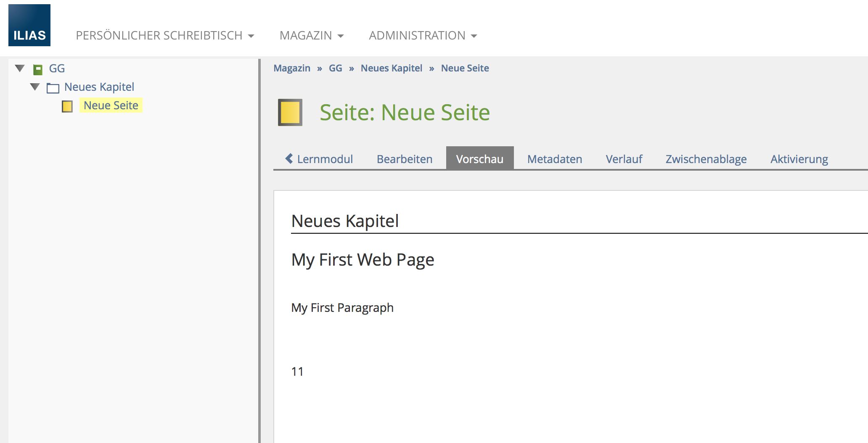Click the green GG learning module icon

click(x=38, y=69)
